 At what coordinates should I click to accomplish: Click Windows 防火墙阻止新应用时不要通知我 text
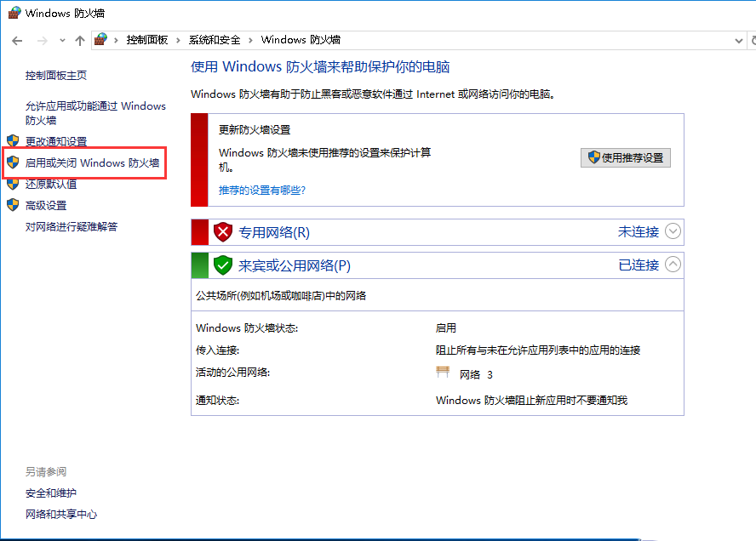pyautogui.click(x=531, y=401)
